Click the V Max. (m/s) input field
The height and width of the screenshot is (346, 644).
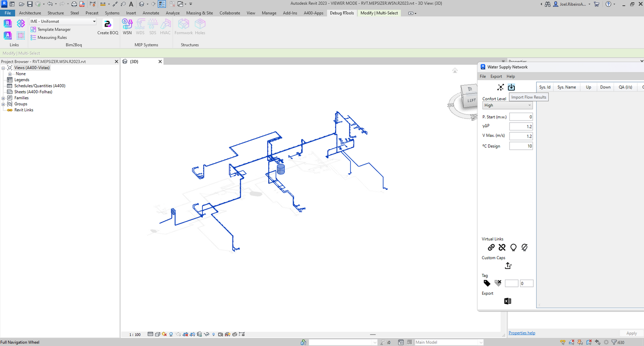521,136
